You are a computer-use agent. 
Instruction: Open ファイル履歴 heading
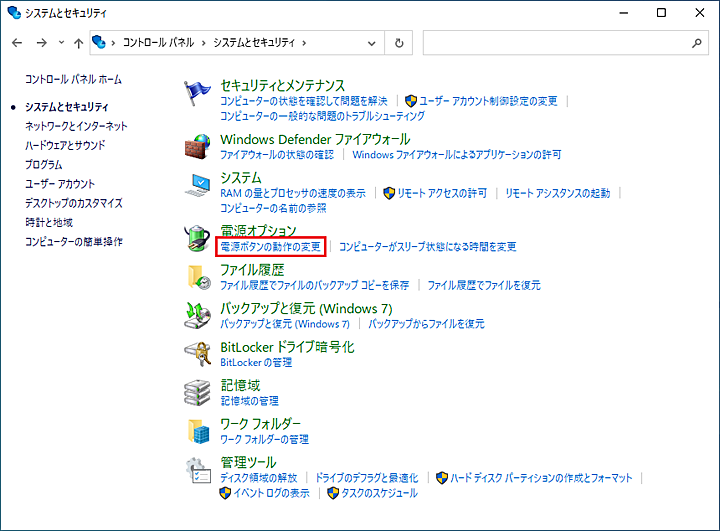pyautogui.click(x=252, y=270)
